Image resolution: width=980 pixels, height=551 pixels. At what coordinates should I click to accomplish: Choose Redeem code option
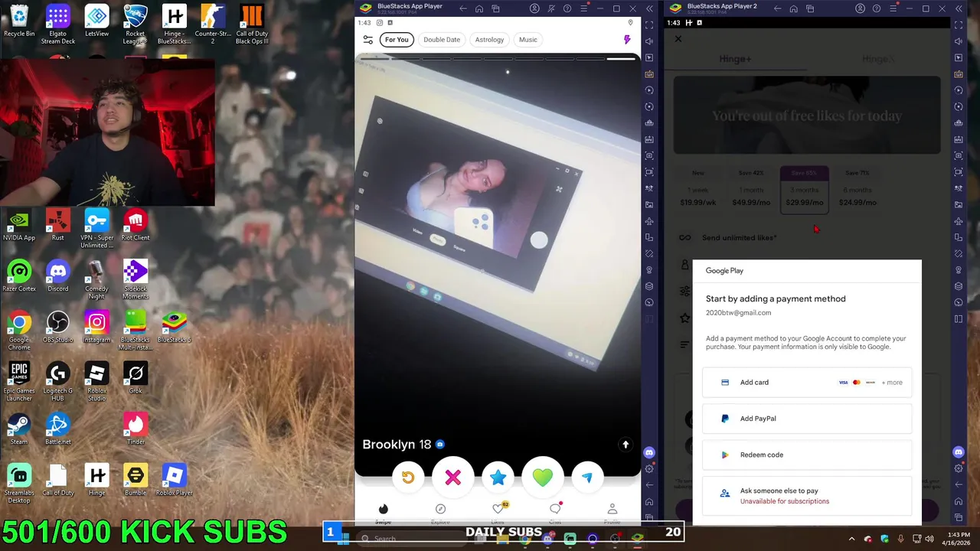click(x=807, y=455)
